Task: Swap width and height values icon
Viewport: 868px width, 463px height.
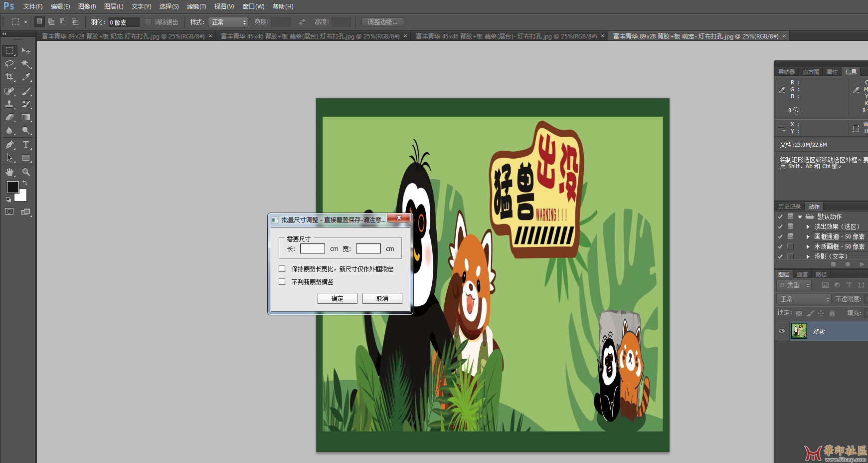Action: click(302, 22)
